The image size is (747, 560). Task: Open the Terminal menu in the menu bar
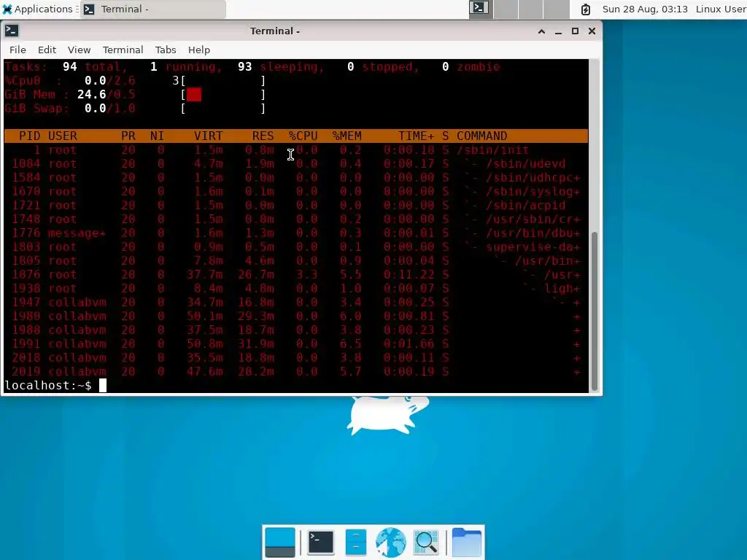tap(123, 50)
